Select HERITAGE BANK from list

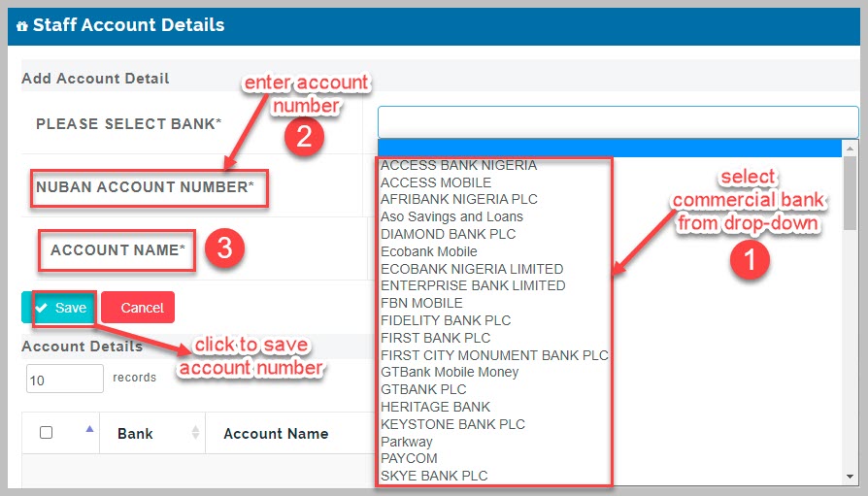tap(435, 407)
